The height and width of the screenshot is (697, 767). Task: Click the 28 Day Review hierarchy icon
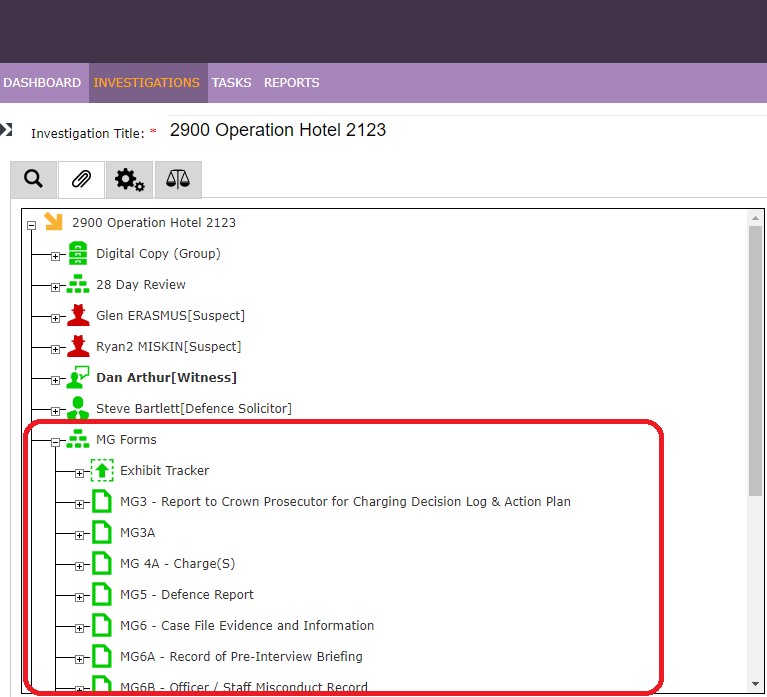click(78, 284)
